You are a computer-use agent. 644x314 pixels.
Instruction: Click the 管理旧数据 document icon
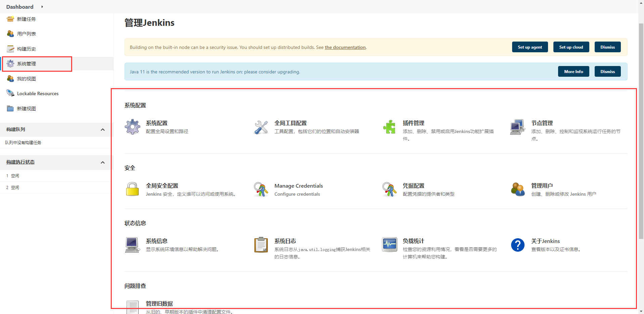(x=133, y=307)
